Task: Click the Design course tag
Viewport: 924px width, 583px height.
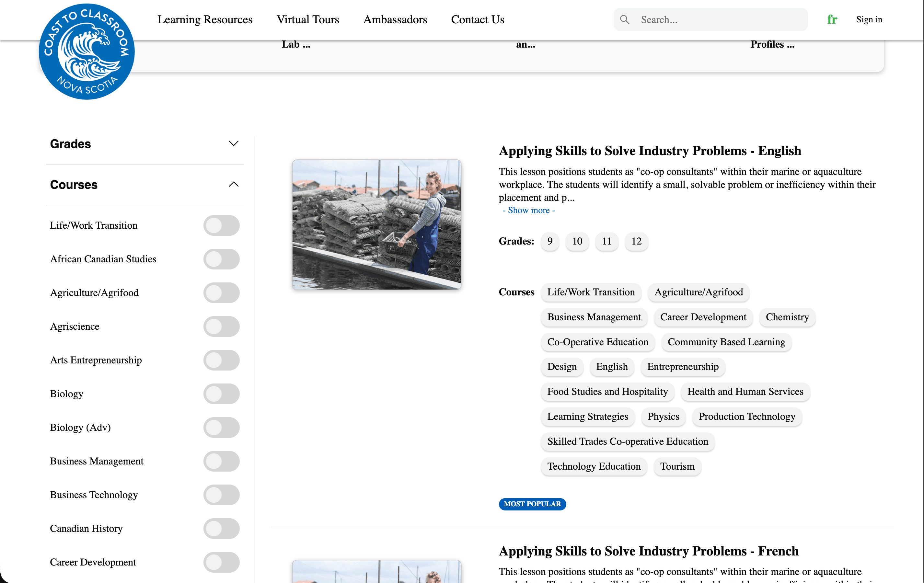Action: pyautogui.click(x=562, y=367)
